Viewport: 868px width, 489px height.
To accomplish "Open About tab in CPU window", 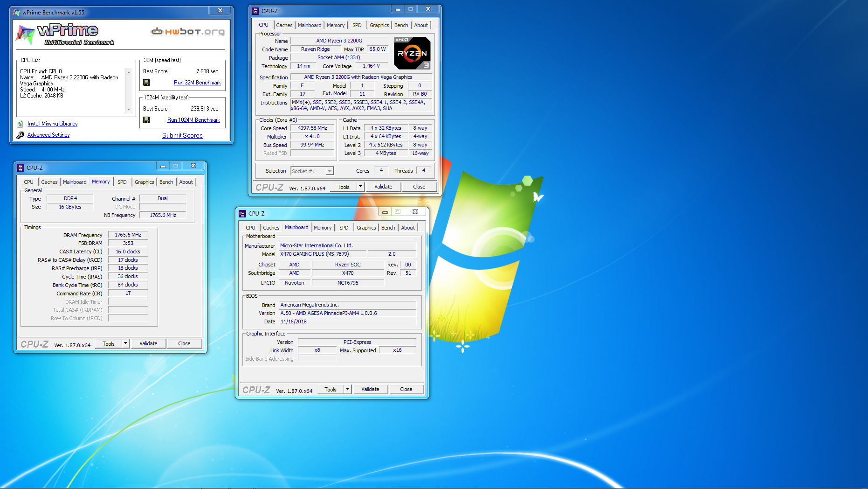I will (421, 25).
